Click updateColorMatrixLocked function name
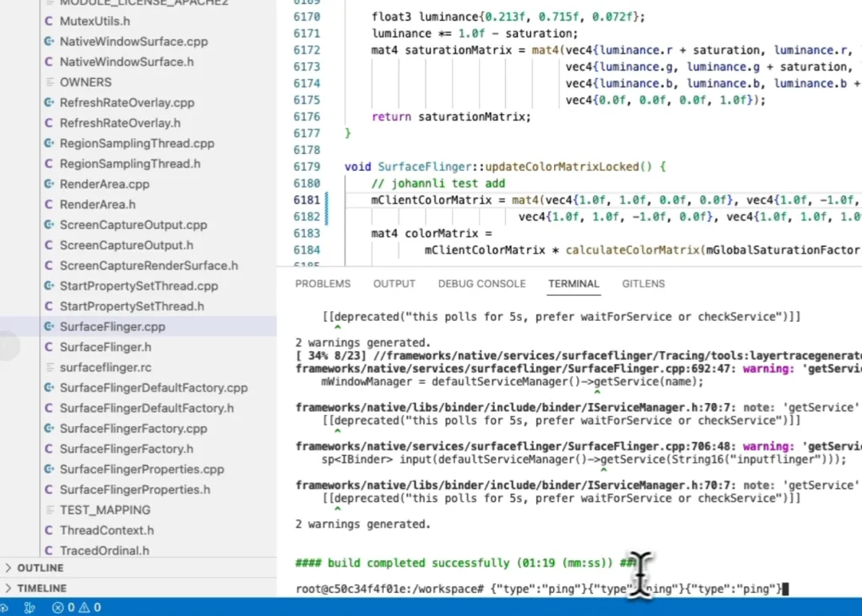The height and width of the screenshot is (616, 862). (x=562, y=167)
